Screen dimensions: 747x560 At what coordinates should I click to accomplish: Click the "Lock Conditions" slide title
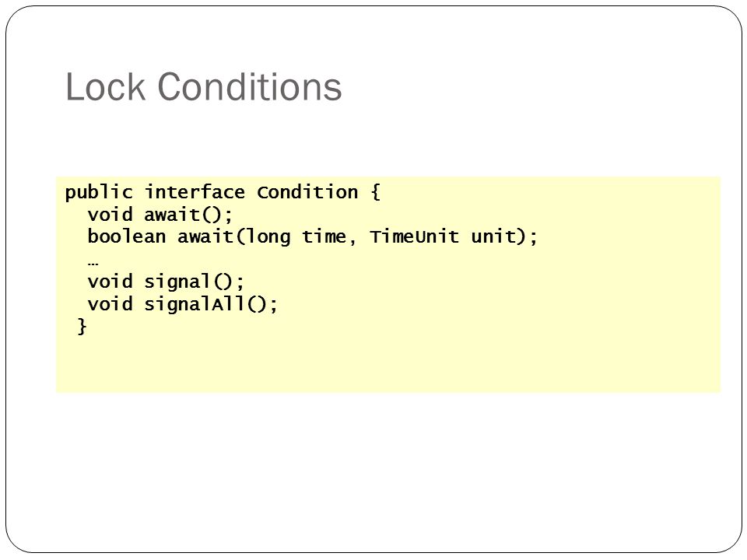203,86
